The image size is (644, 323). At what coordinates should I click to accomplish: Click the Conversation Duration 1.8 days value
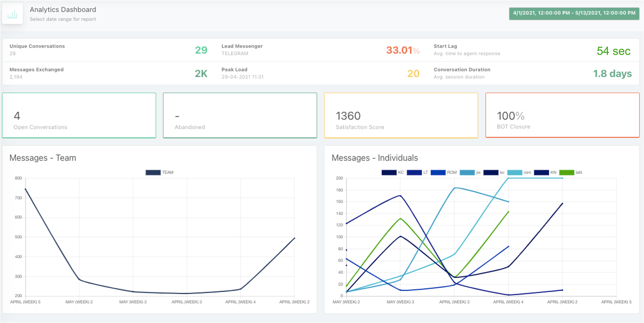point(613,74)
